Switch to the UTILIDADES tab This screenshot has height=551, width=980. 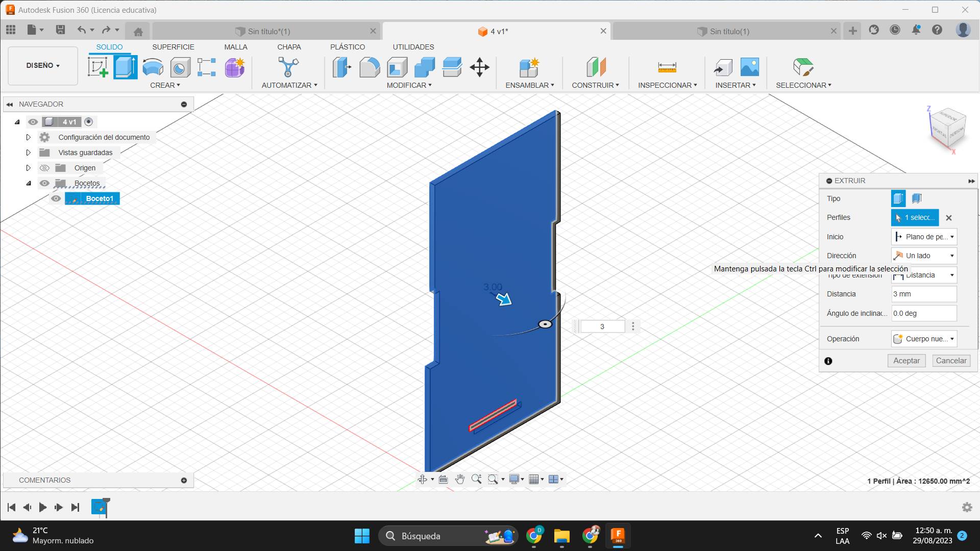(413, 47)
